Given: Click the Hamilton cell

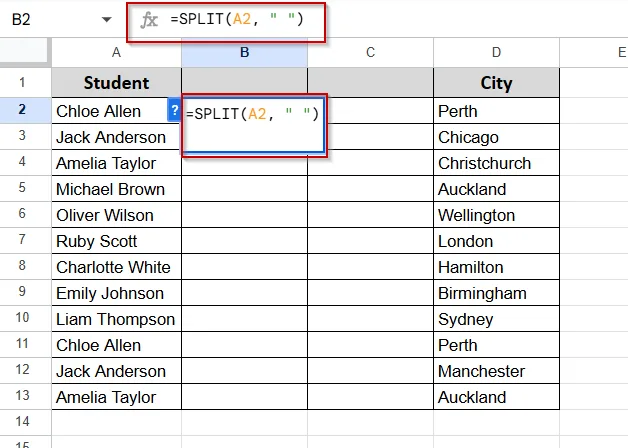Looking at the screenshot, I should pyautogui.click(x=496, y=267).
